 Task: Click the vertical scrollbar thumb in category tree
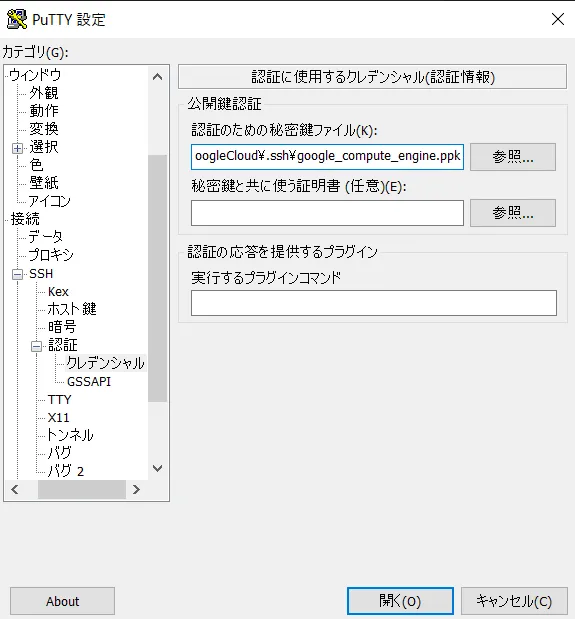[x=157, y=278]
